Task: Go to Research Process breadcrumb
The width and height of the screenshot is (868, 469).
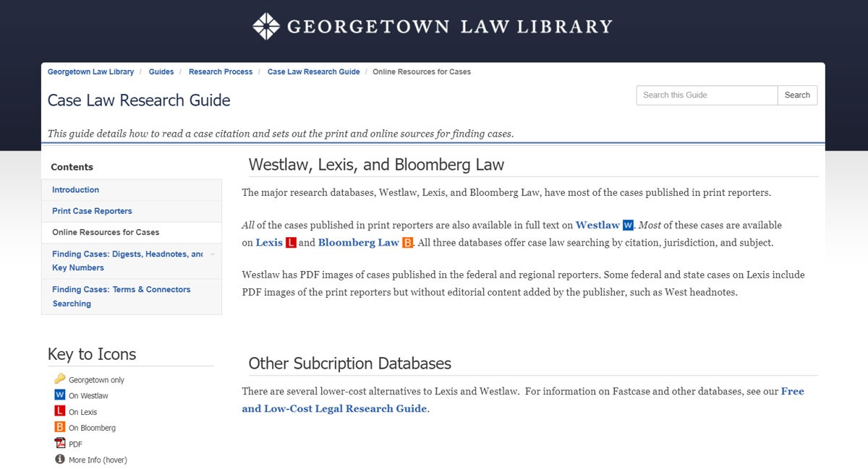Action: (x=221, y=72)
